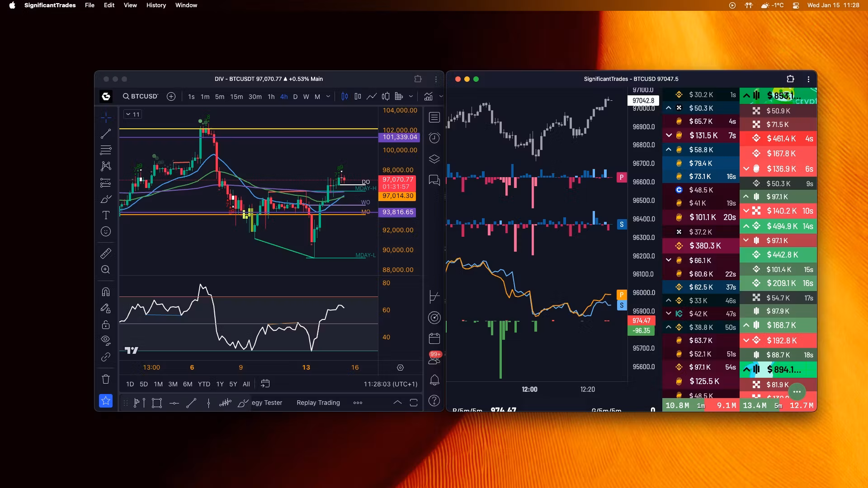The width and height of the screenshot is (868, 488).
Task: Click the trash remove drawings icon
Action: pos(106,379)
